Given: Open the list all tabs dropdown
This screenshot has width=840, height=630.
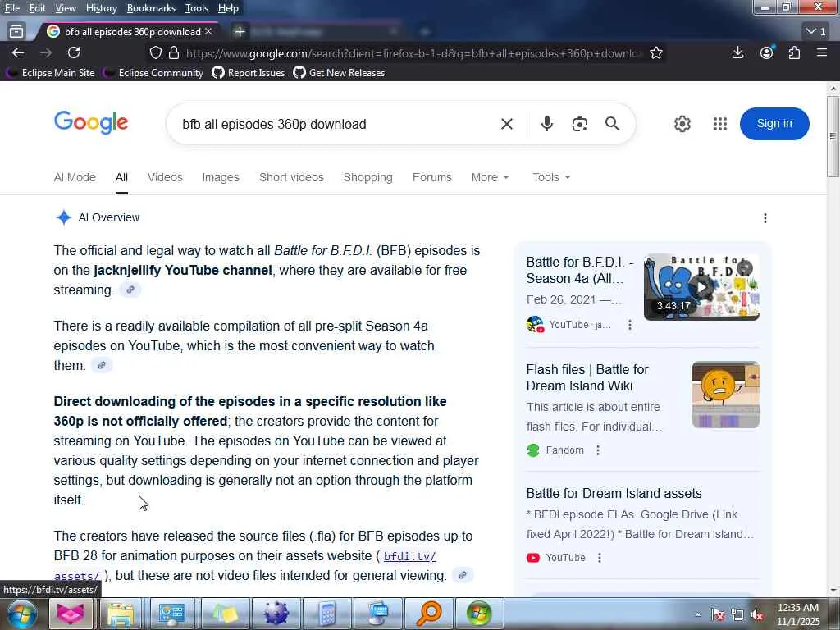Looking at the screenshot, I should 816,32.
